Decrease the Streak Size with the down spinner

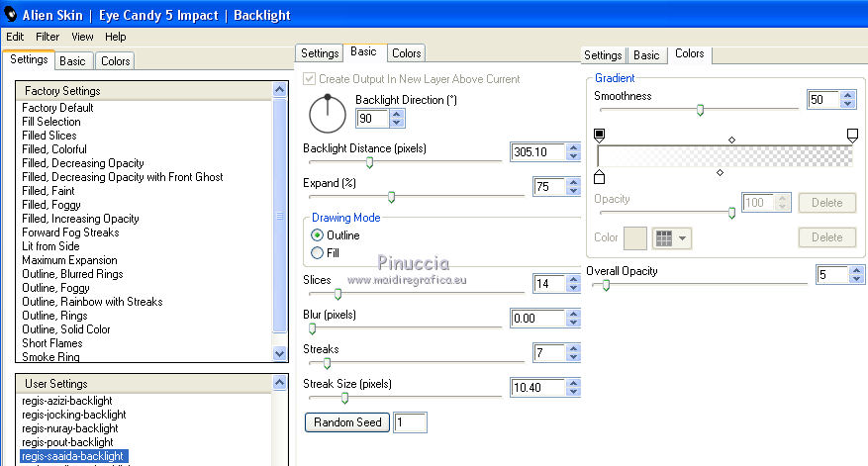573,392
